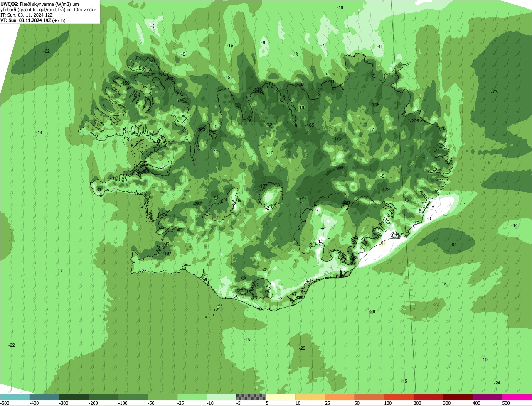Click the -64 value off the southeast coast

453,245
